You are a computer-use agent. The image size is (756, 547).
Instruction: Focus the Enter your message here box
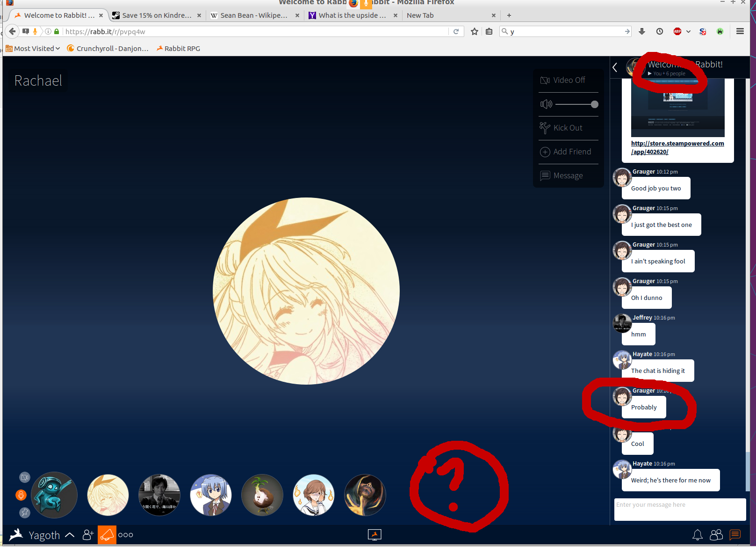pos(680,509)
